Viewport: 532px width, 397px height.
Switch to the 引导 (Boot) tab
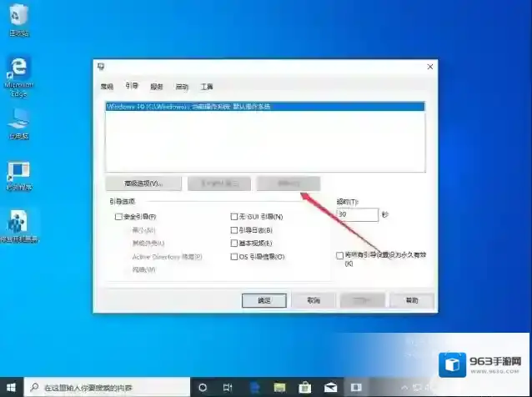coord(132,86)
